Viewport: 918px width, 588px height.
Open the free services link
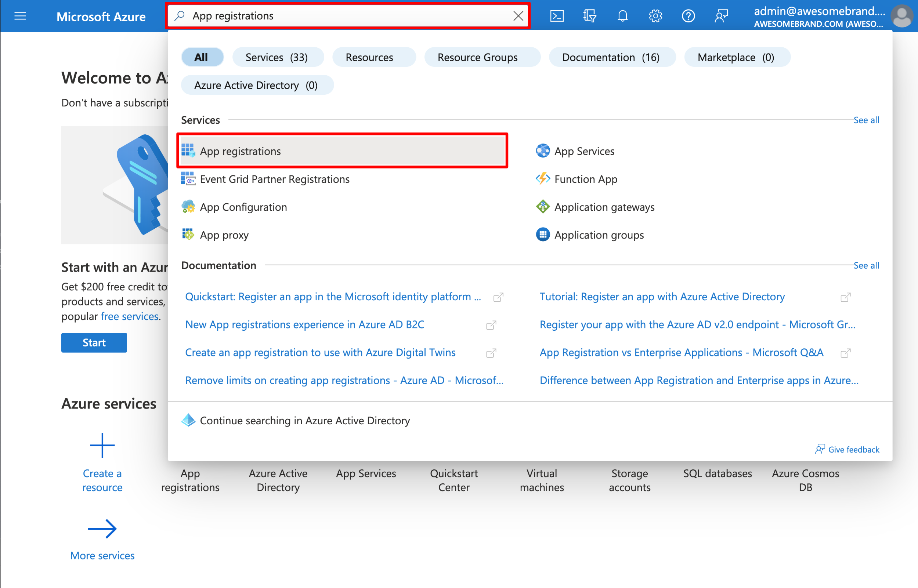tap(130, 316)
